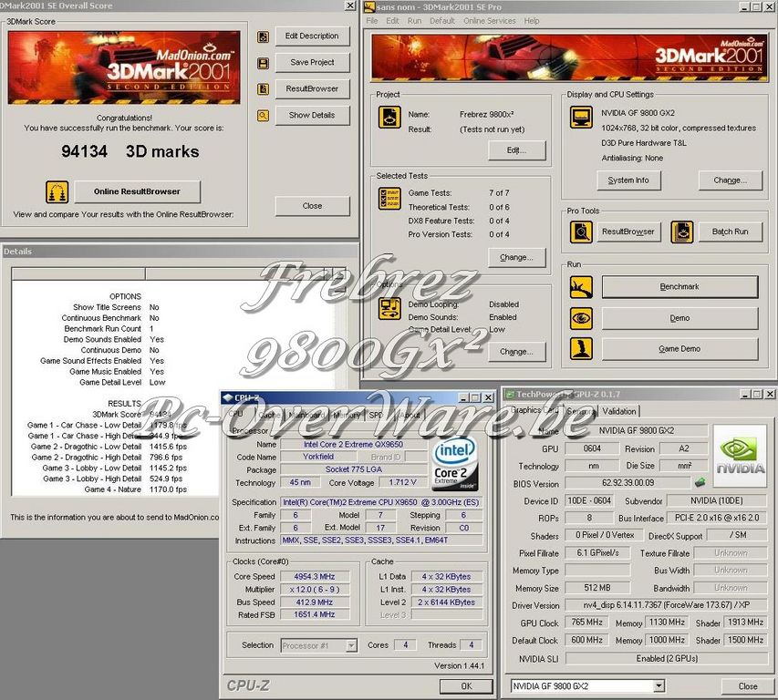Open the Help menu in 3DMark2001

point(532,21)
